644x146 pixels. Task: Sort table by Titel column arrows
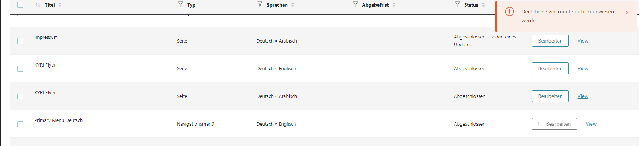(60, 5)
